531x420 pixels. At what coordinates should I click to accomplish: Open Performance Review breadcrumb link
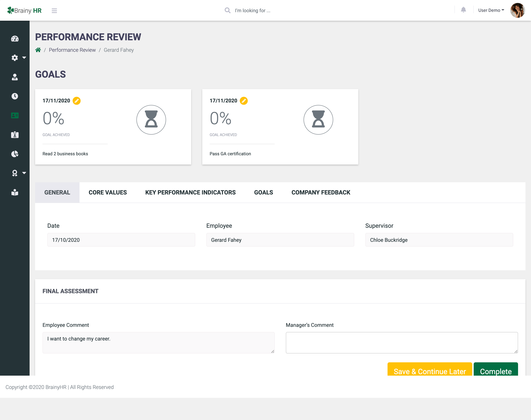click(72, 50)
